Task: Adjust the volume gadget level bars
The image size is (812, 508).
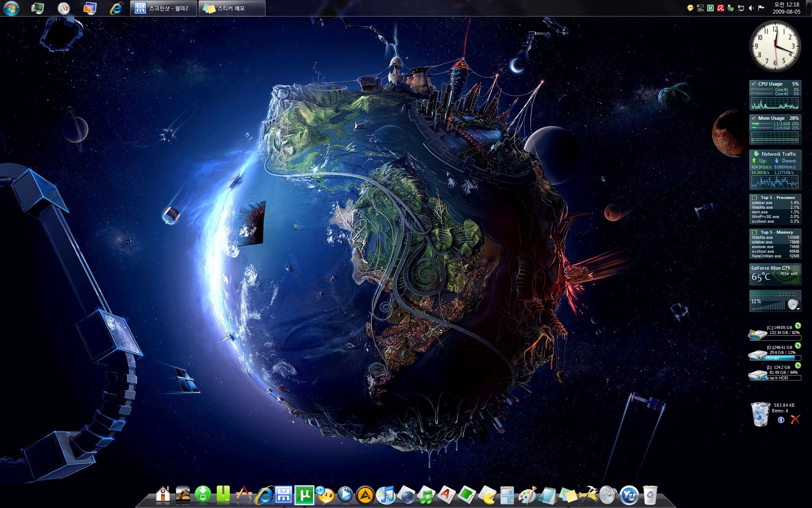Action: [768, 306]
